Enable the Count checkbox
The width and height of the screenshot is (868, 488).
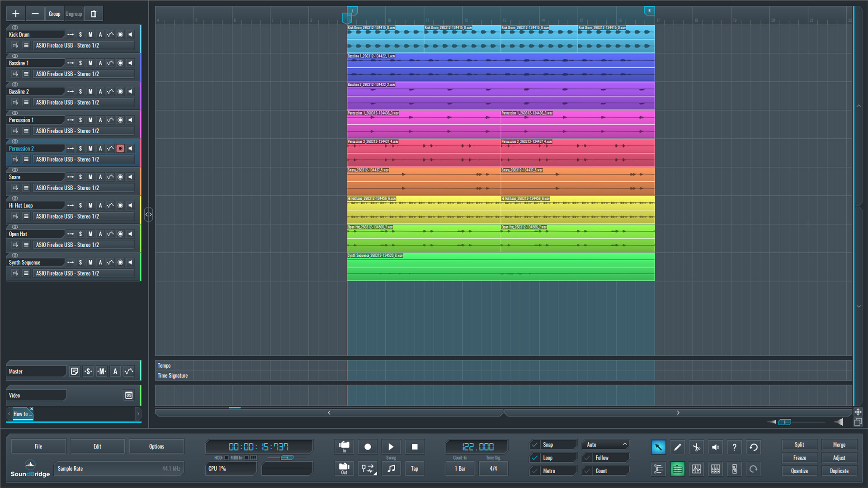tap(587, 471)
